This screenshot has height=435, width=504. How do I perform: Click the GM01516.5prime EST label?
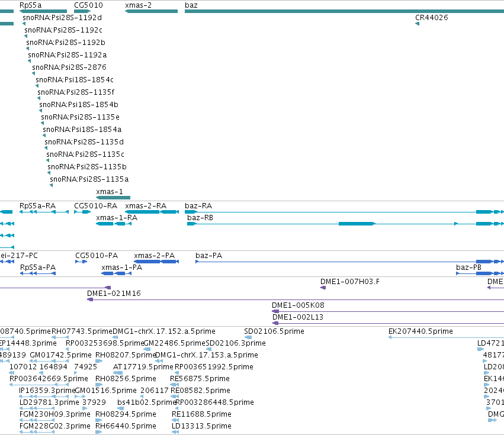pos(106,391)
